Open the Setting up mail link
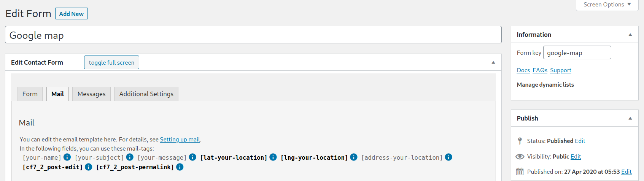 180,140
